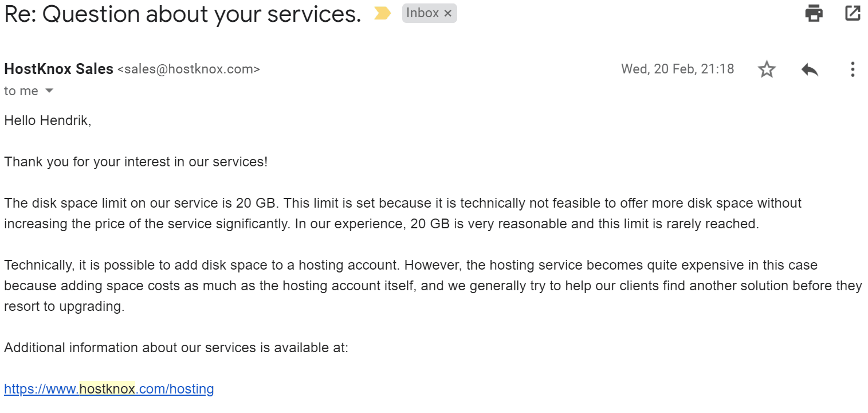This screenshot has height=413, width=868.
Task: Click the paragraph about the 20 GB disk space limit
Action: [403, 213]
